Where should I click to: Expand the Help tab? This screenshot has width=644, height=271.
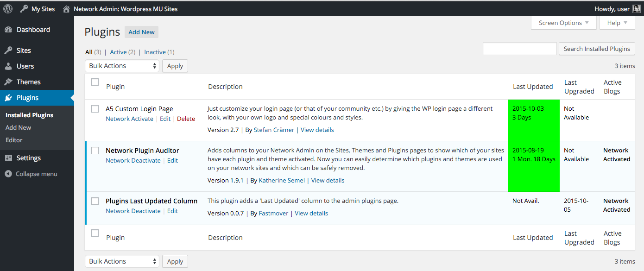coord(617,23)
